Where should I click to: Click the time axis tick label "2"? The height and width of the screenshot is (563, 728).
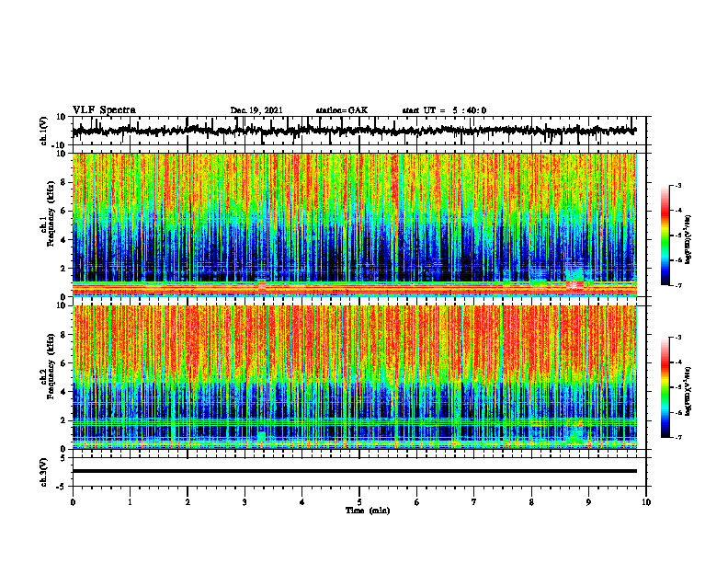(188, 502)
